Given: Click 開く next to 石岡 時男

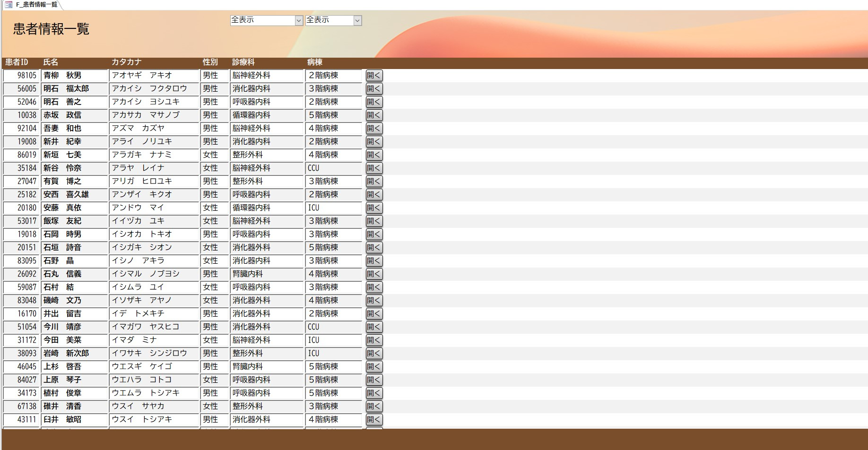Looking at the screenshot, I should (x=374, y=234).
